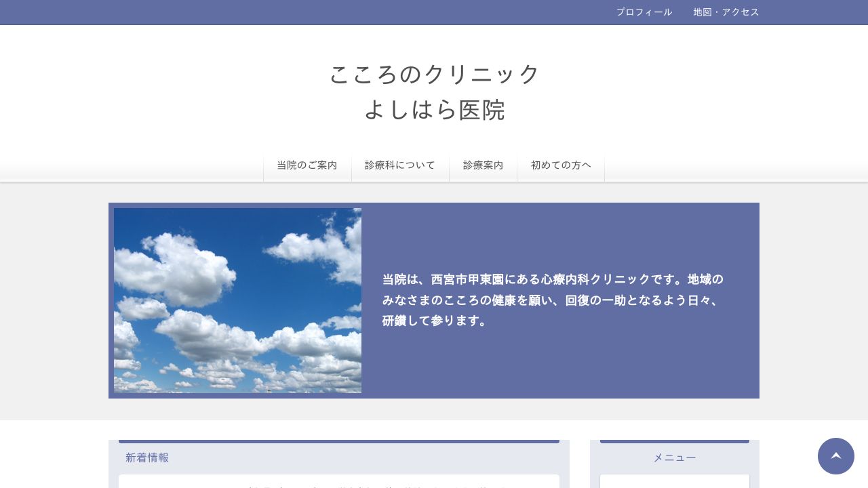Click the よしはら医院 title text
868x488 pixels.
point(434,110)
